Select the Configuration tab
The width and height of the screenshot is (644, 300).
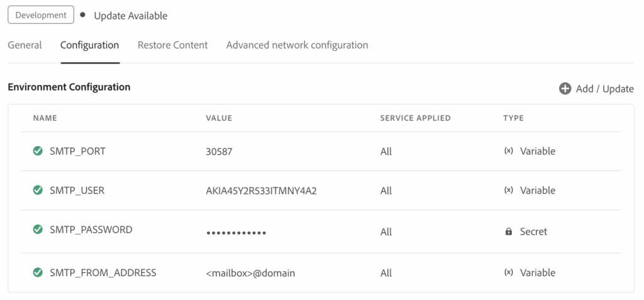[90, 45]
